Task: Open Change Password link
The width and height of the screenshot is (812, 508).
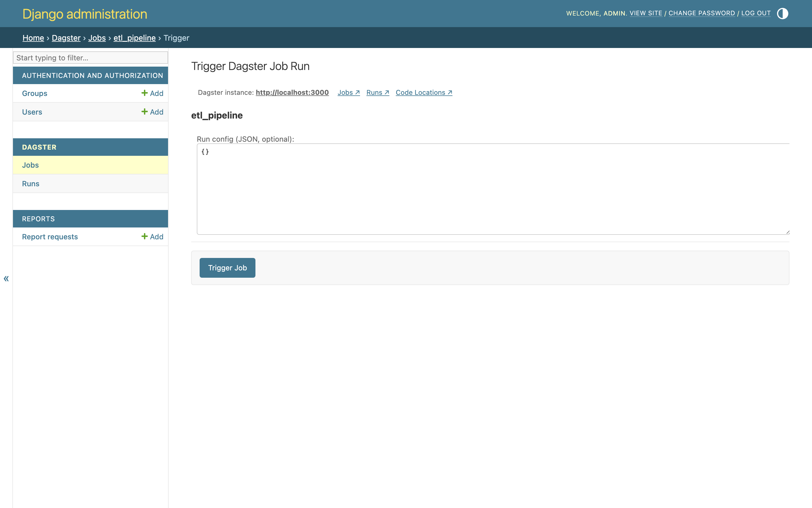Action: coord(701,13)
